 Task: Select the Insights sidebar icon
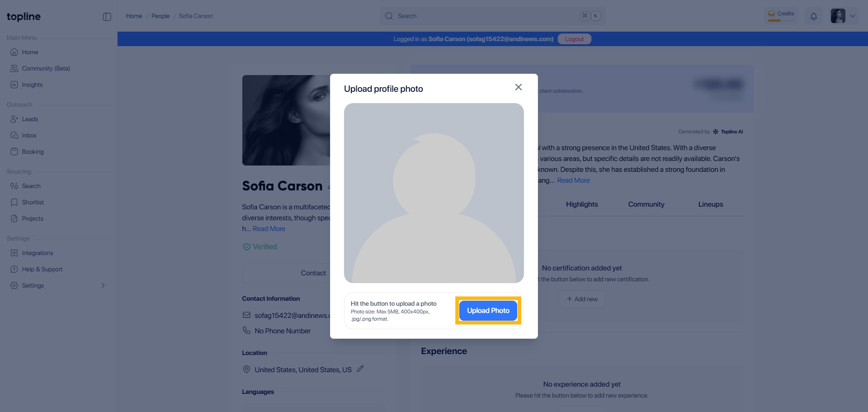coord(14,85)
